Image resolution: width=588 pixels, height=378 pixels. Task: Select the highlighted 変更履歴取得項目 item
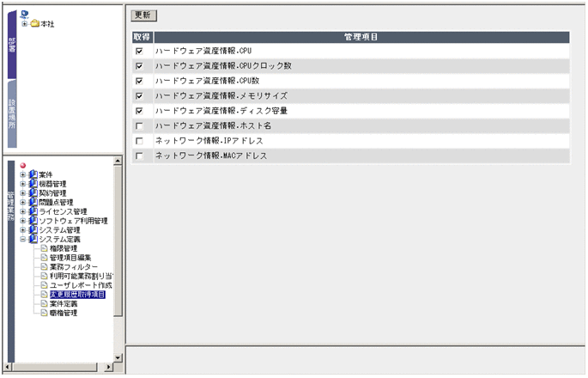77,295
